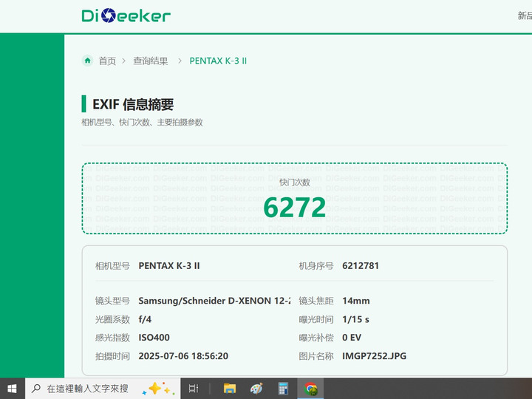The image size is (532, 399).
Task: Click the home icon in breadcrumb
Action: 87,61
